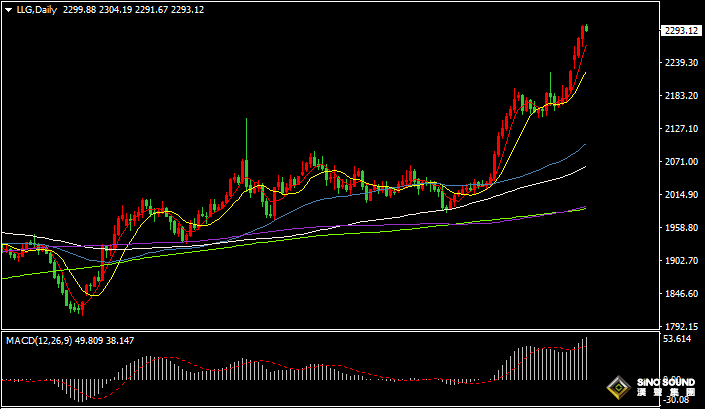Click the divider between price chart and MACD
Viewport: 705px width, 409px height.
[330, 331]
